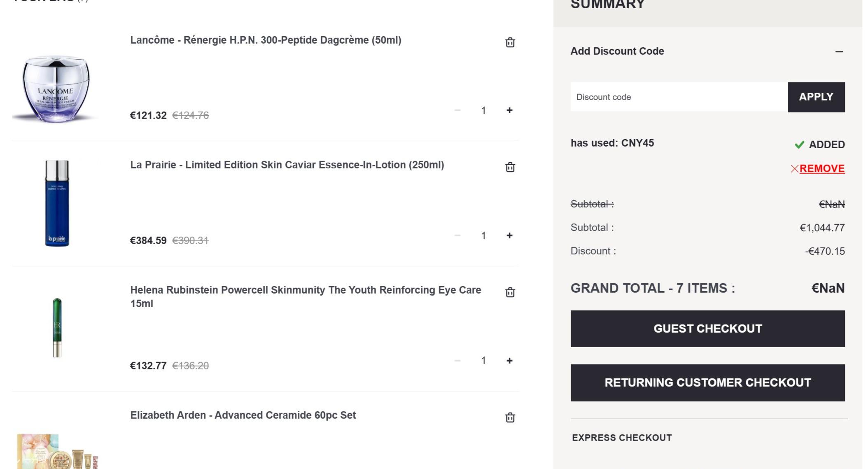Image resolution: width=868 pixels, height=469 pixels.
Task: Focus the Discount code text field
Action: (x=679, y=97)
